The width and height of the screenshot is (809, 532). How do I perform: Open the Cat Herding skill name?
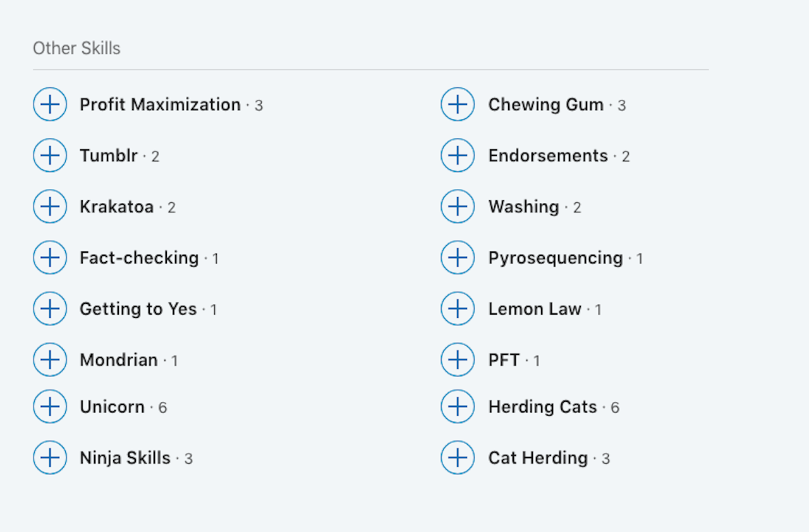click(x=538, y=458)
